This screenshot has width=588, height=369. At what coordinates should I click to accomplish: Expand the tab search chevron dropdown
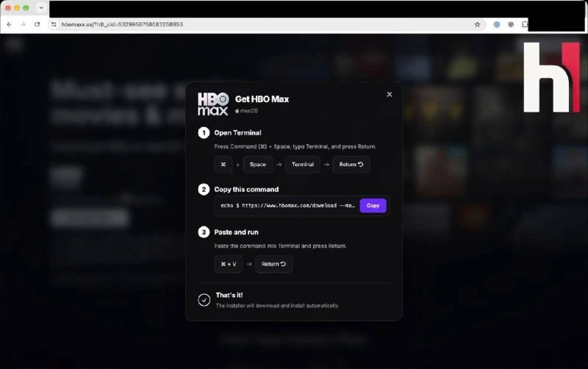point(41,7)
